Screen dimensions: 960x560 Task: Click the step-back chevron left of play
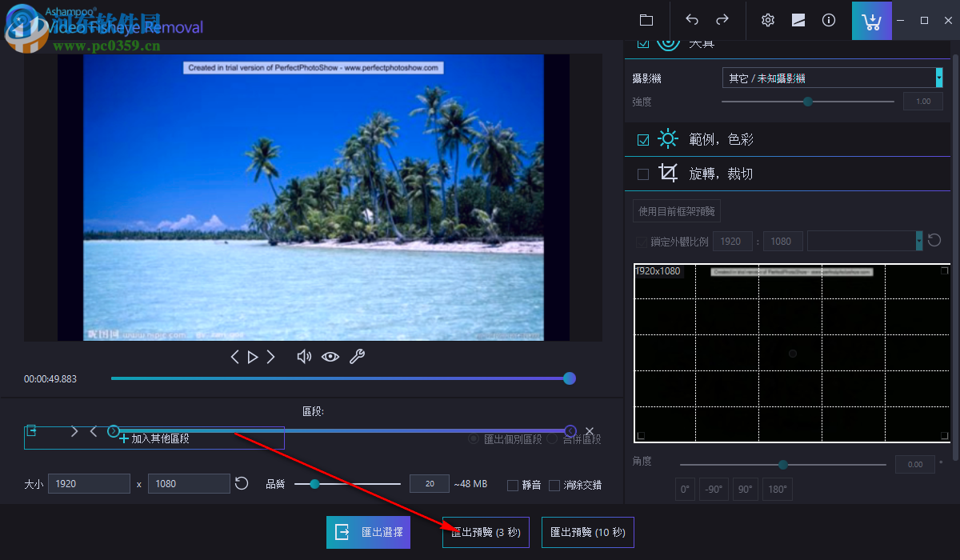pos(234,356)
